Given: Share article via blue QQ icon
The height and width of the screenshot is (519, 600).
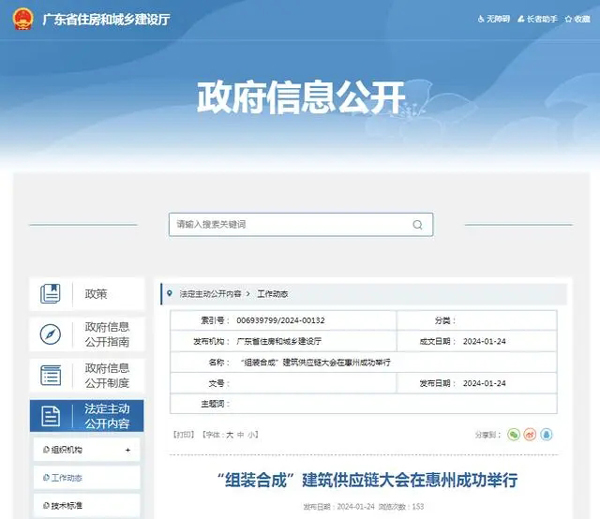Looking at the screenshot, I should click(x=546, y=434).
